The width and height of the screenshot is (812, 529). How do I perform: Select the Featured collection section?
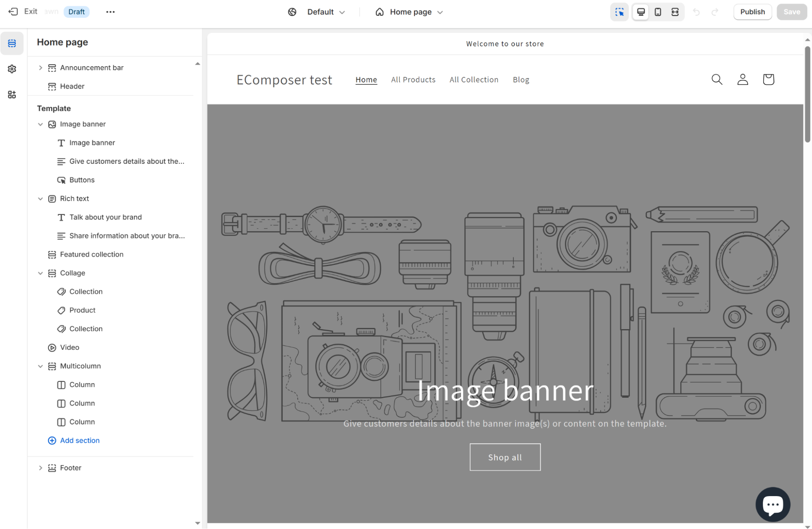point(91,254)
